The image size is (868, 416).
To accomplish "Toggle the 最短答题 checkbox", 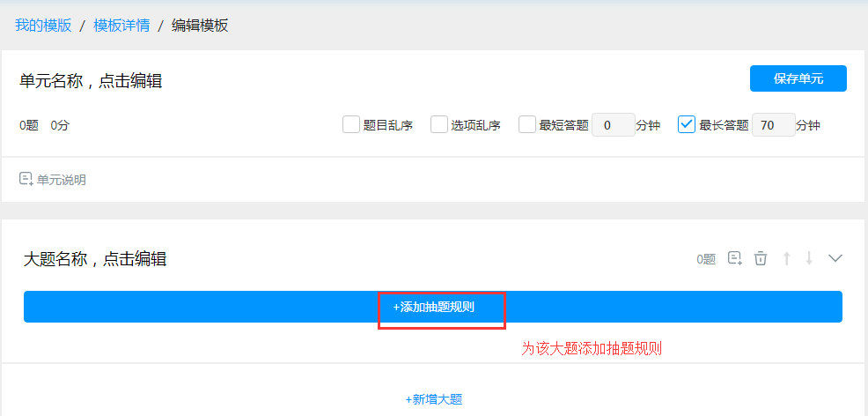I will [527, 124].
